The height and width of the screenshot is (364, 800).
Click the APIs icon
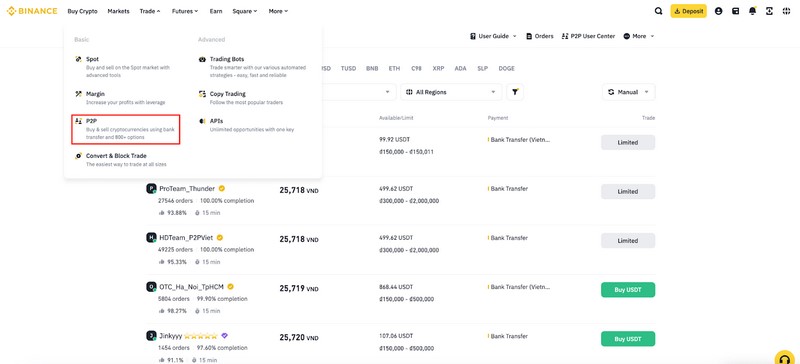[x=202, y=121]
